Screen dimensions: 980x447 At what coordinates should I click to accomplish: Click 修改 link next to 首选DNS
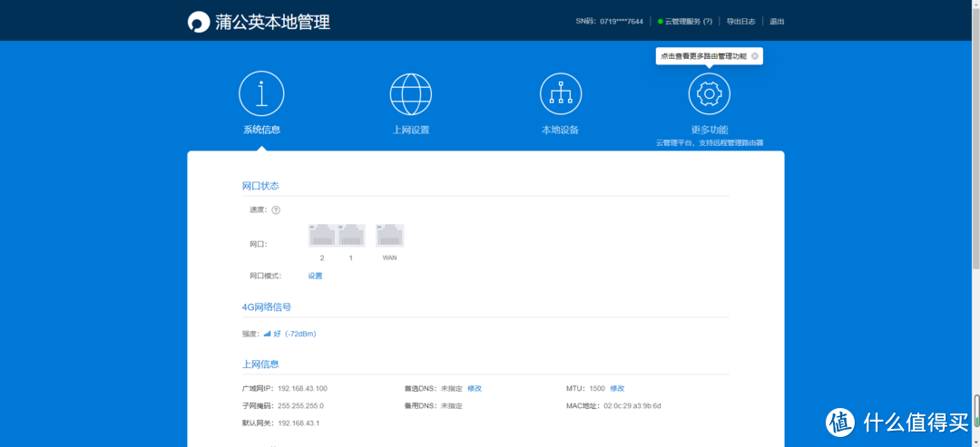click(475, 388)
